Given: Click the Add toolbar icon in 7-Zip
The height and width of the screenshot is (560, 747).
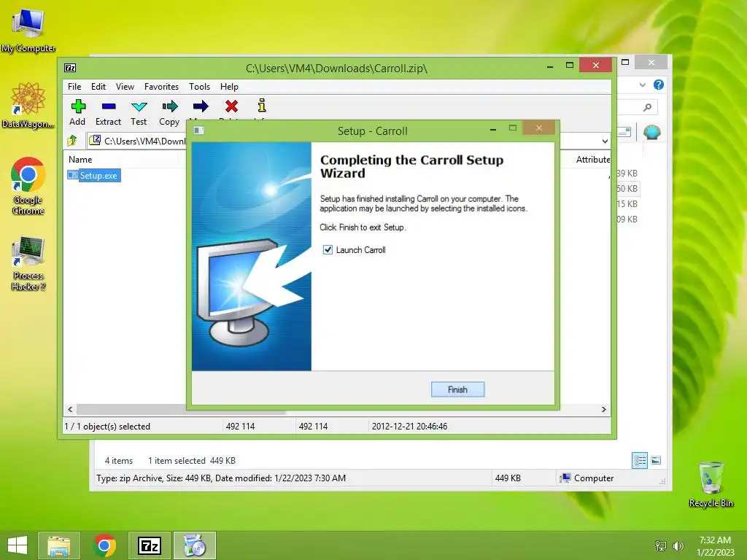Looking at the screenshot, I should (78, 106).
